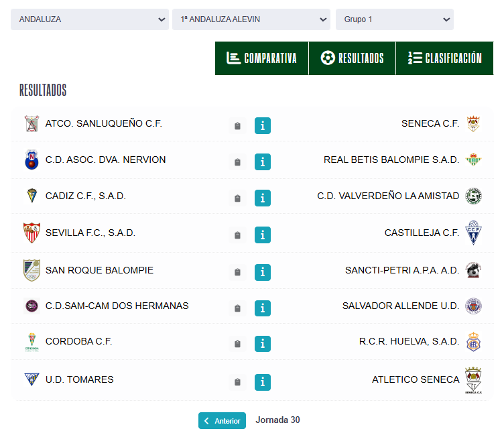
Task: Click team name CORDOBA C.F.
Action: coord(79,341)
